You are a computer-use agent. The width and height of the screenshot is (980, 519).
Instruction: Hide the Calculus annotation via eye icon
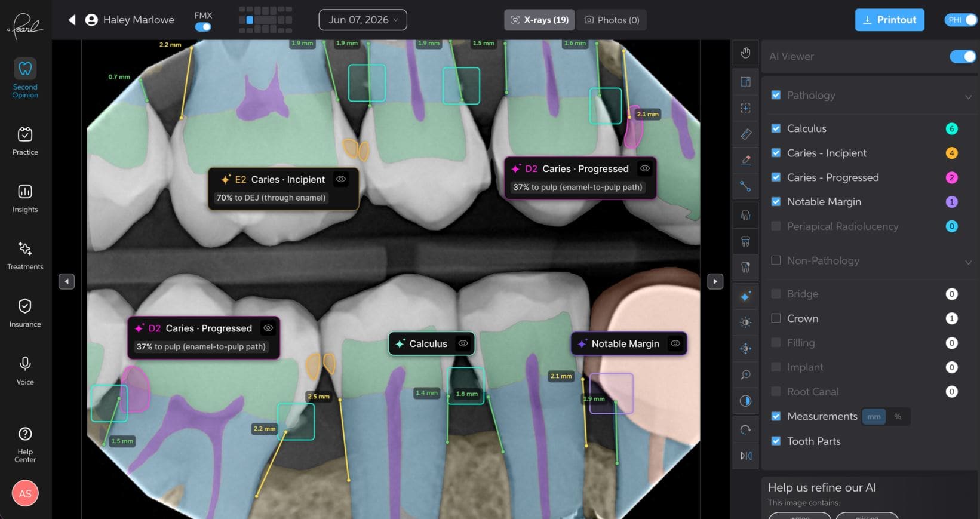tap(463, 343)
